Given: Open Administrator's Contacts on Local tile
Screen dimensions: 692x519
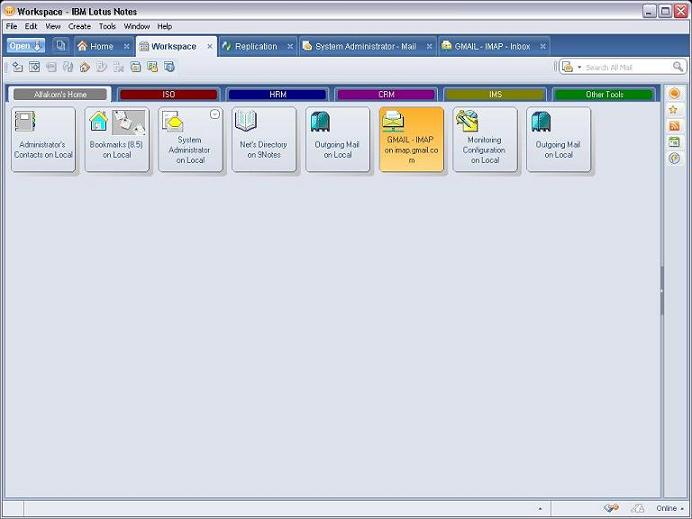Looking at the screenshot, I should (44, 139).
